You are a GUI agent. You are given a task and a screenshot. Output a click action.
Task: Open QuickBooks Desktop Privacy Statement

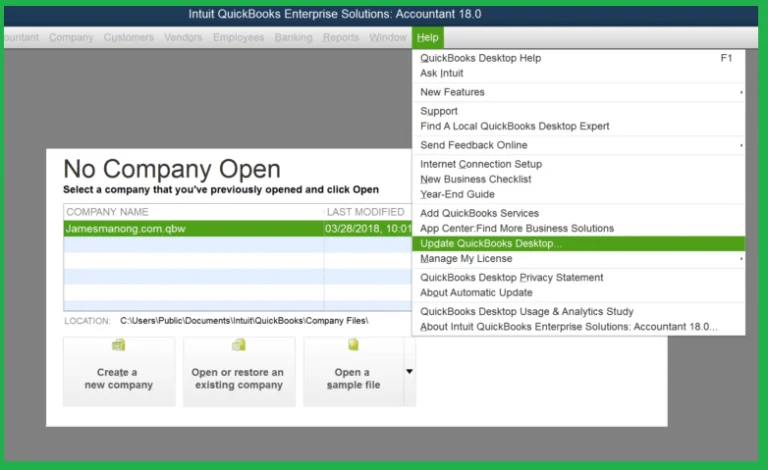coord(578,278)
